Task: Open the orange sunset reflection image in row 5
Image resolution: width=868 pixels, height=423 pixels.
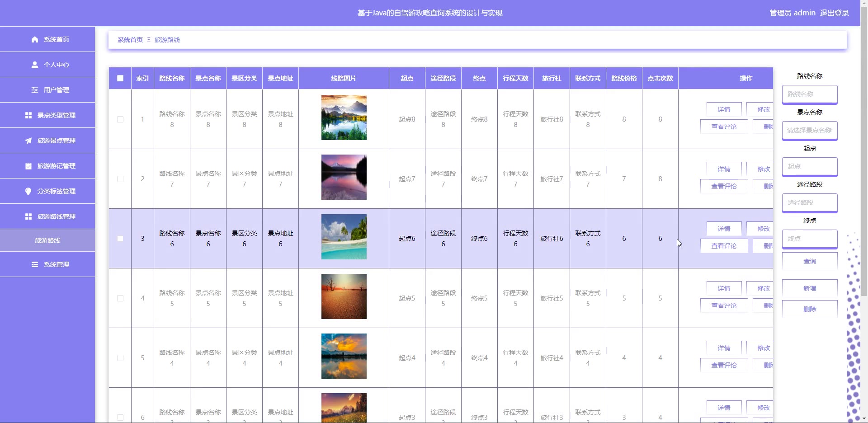Action: pyautogui.click(x=344, y=356)
